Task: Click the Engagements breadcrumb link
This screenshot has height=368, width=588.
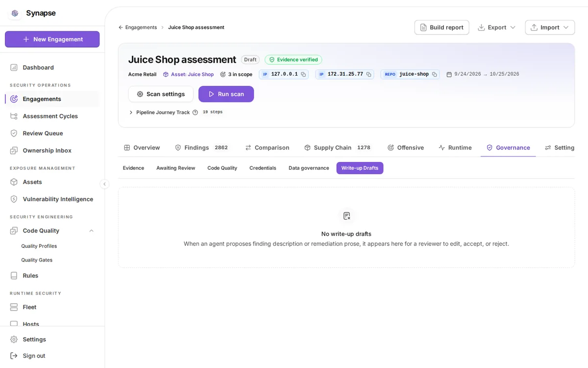Action: click(x=141, y=27)
